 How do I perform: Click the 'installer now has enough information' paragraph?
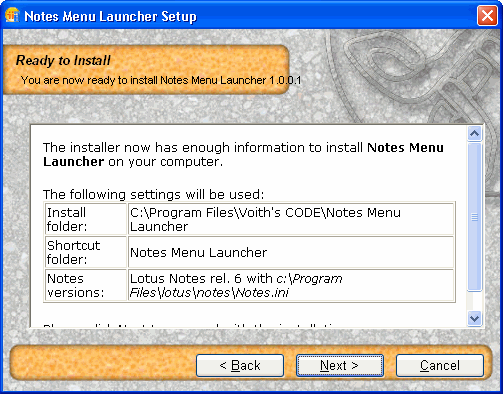[x=243, y=154]
